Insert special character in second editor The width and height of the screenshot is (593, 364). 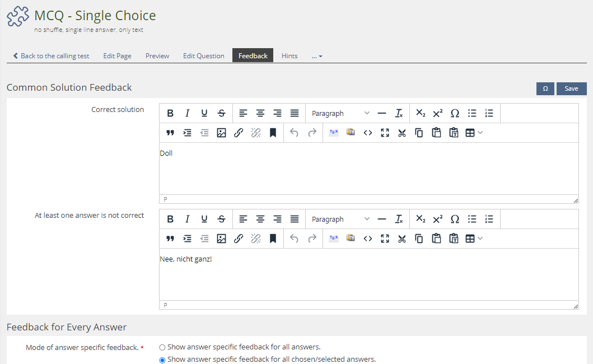(455, 219)
